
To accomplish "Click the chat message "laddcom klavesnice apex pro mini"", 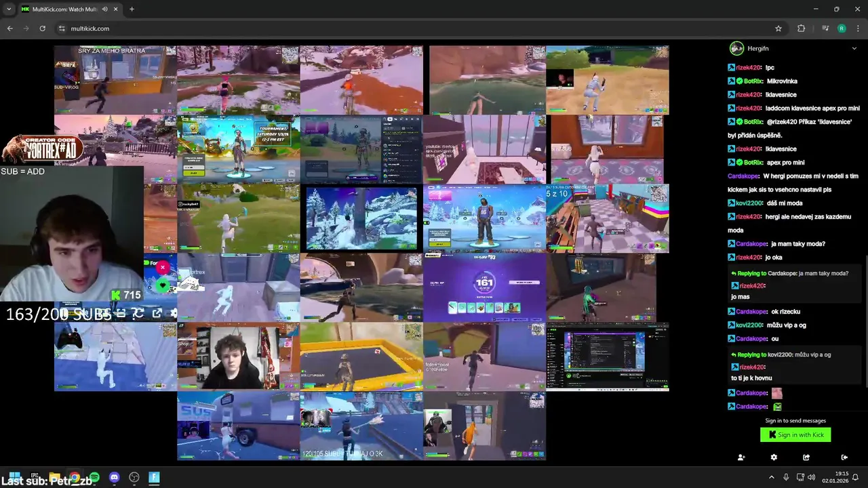I will pyautogui.click(x=812, y=108).
